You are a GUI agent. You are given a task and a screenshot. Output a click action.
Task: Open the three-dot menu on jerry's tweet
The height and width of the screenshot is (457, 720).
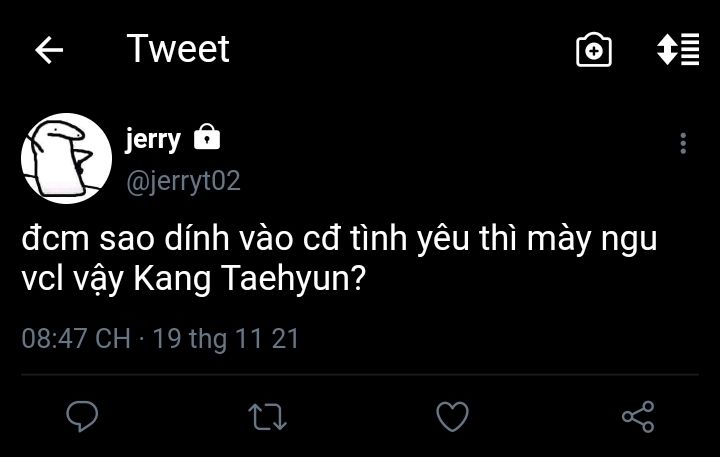[683, 143]
